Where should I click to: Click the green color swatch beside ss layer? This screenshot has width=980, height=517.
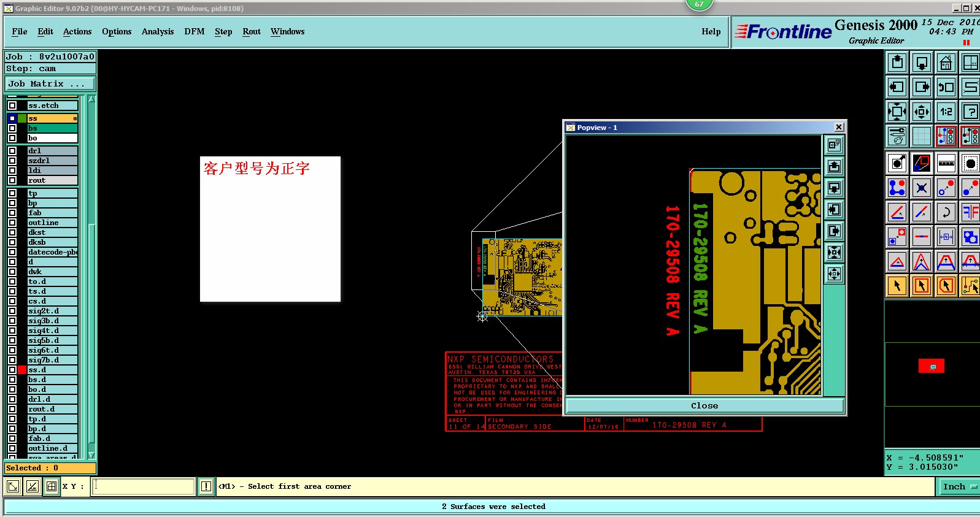click(x=22, y=118)
